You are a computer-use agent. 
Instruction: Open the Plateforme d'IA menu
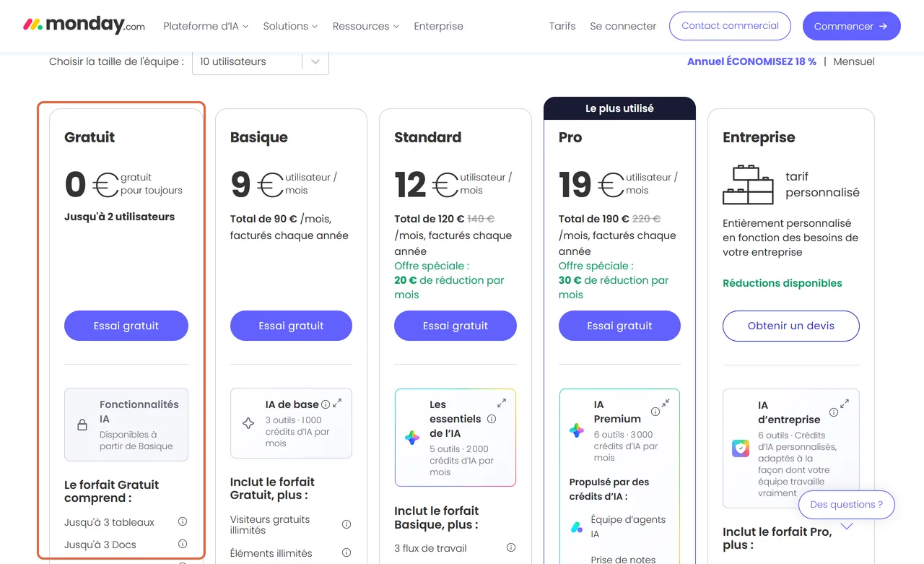tap(206, 26)
